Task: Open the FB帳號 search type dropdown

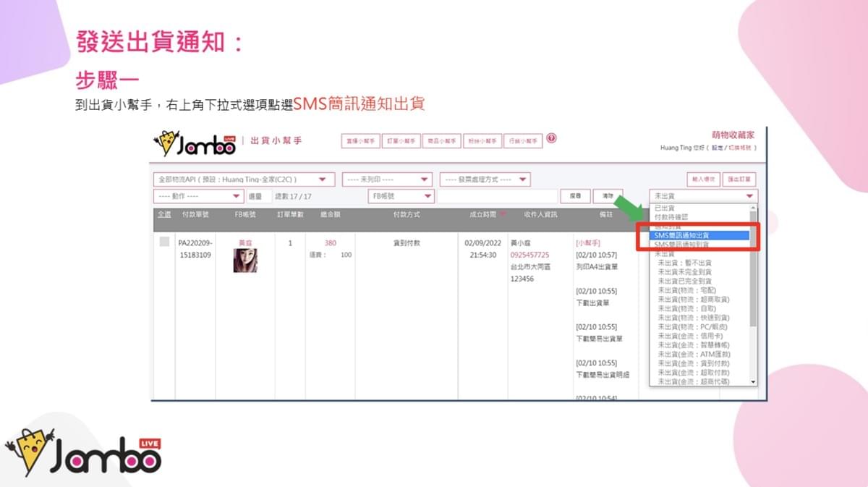Action: (x=401, y=196)
